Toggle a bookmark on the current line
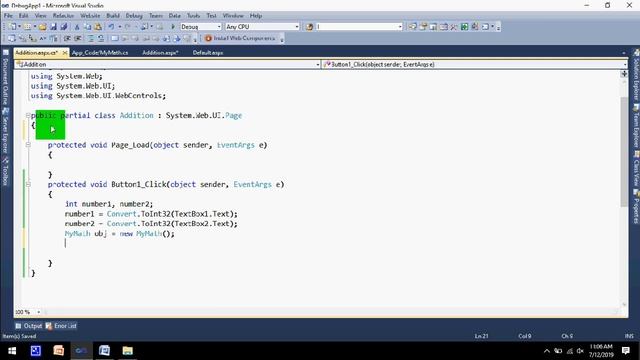Image resolution: width=640 pixels, height=360 pixels. 115,38
